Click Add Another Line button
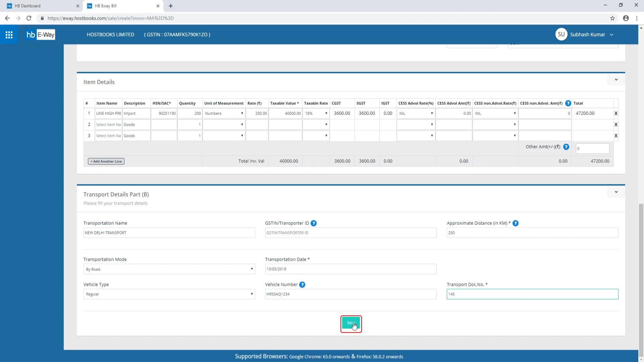 106,162
